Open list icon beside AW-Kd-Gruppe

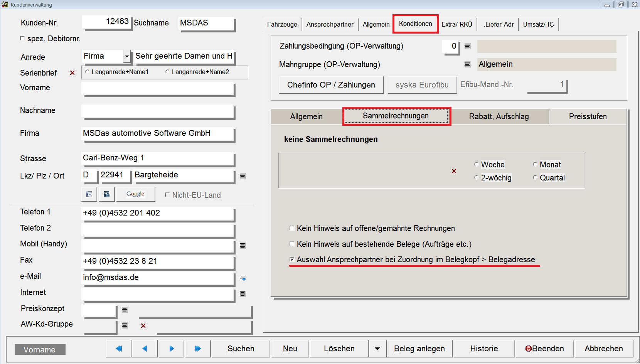[x=125, y=325]
